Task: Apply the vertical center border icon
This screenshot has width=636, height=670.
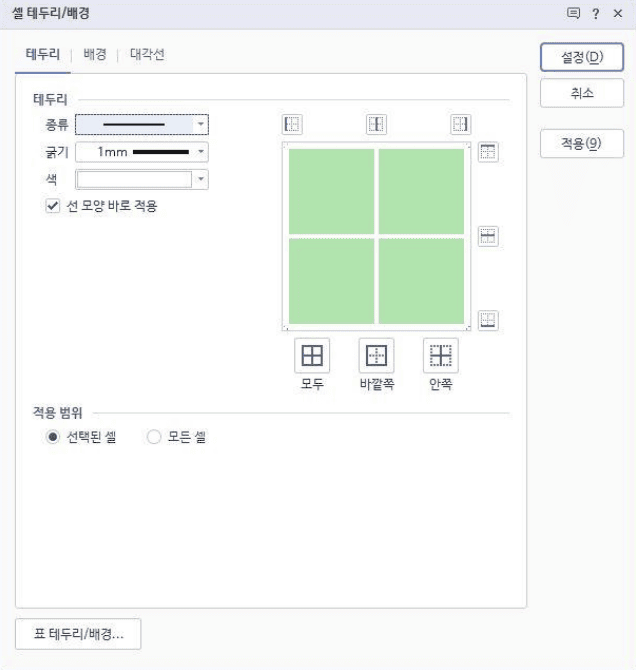Action: pyautogui.click(x=376, y=124)
